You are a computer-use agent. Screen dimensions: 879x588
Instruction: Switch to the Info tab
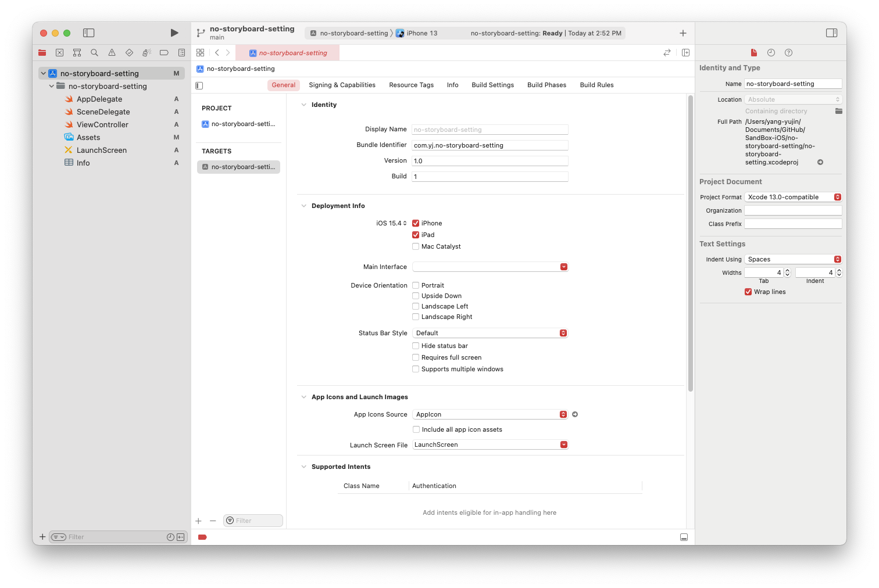452,85
